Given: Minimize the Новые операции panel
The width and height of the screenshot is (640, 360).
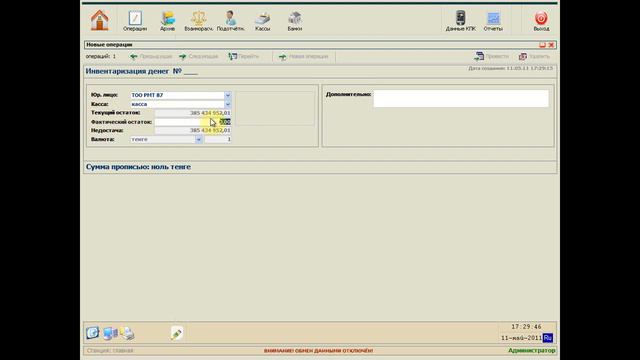Looking at the screenshot, I should click(542, 45).
